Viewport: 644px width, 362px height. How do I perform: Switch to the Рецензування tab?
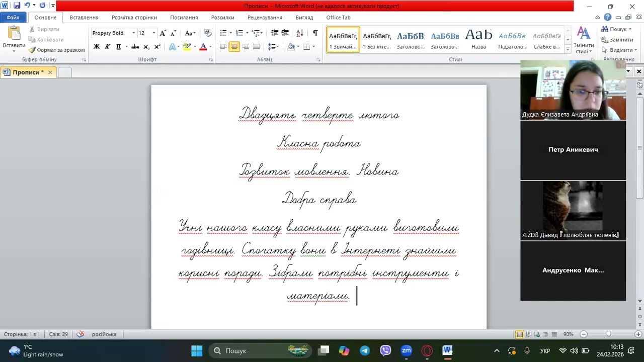tap(265, 17)
